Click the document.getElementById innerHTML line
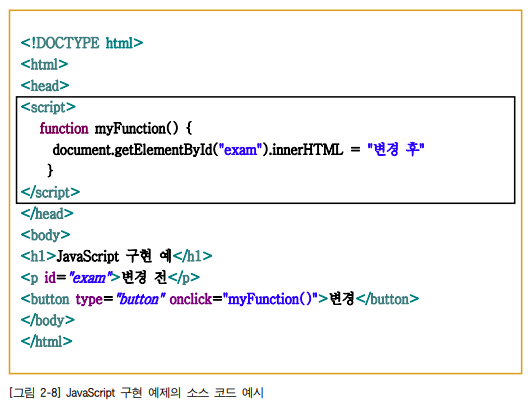Screen dimensions: 530x408 coord(238,149)
